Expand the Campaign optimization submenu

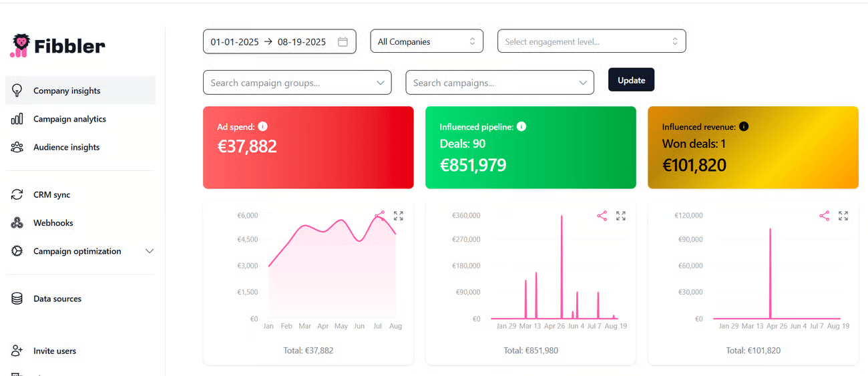point(150,251)
